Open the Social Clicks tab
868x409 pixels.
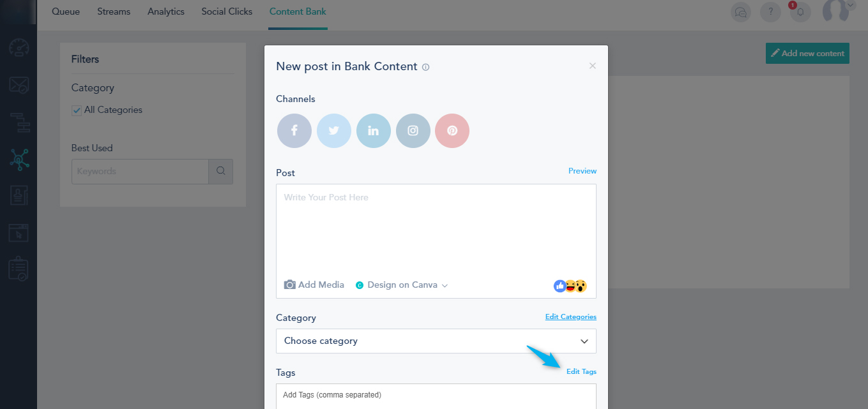[227, 11]
